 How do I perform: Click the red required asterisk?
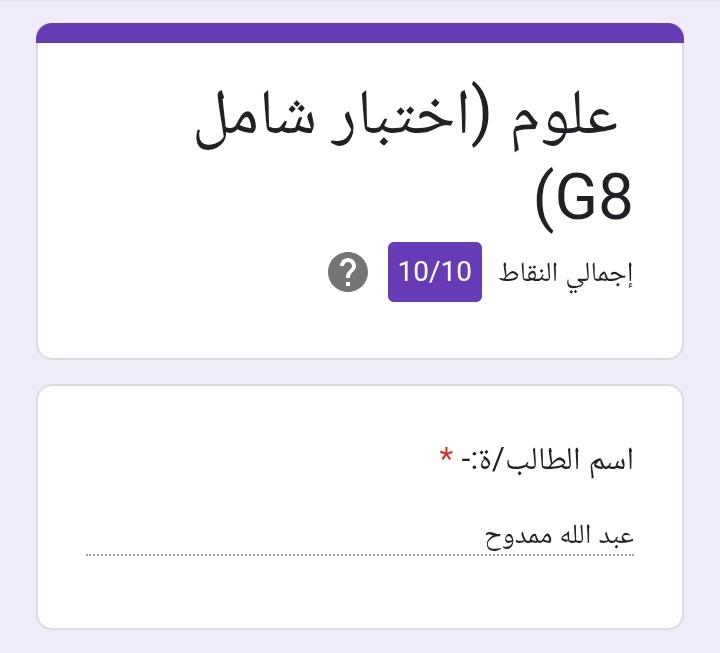coord(446,458)
